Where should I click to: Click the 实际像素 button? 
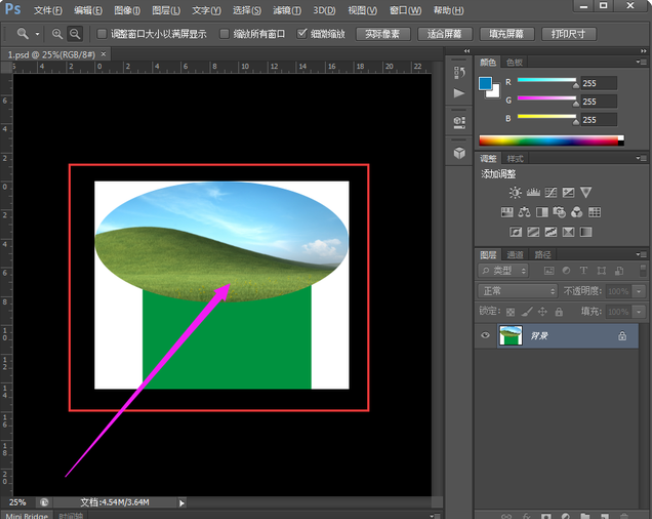(x=383, y=34)
